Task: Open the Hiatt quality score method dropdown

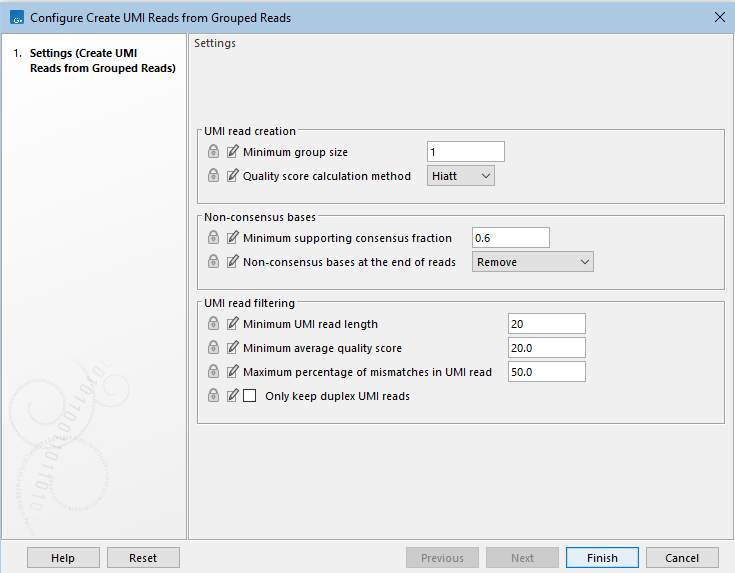Action: pyautogui.click(x=461, y=176)
